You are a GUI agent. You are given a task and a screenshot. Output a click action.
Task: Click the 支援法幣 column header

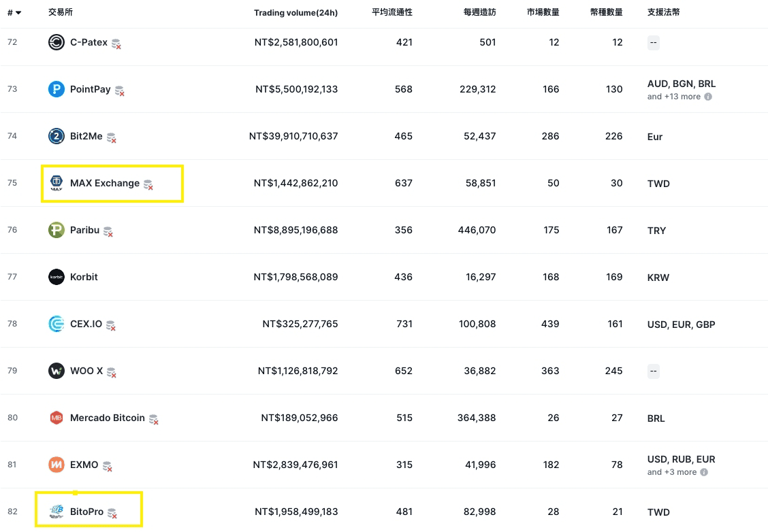click(663, 12)
